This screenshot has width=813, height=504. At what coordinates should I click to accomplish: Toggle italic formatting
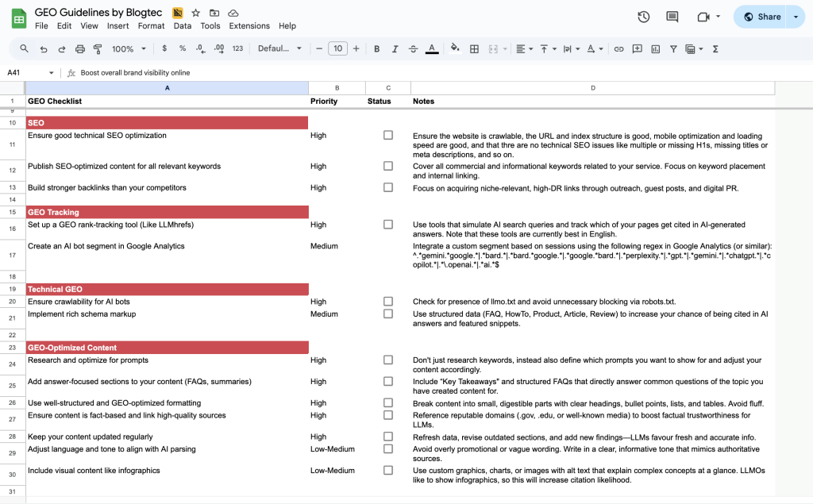(x=395, y=48)
